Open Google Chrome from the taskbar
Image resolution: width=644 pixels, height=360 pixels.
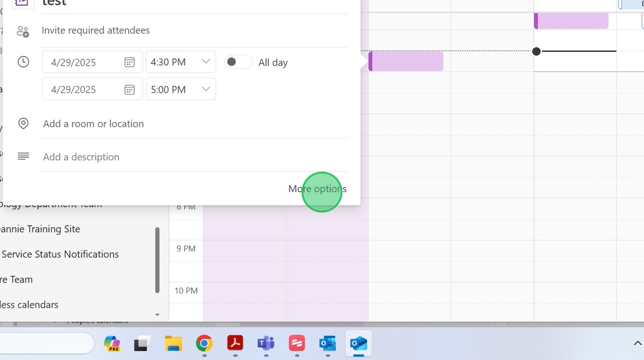(x=204, y=344)
